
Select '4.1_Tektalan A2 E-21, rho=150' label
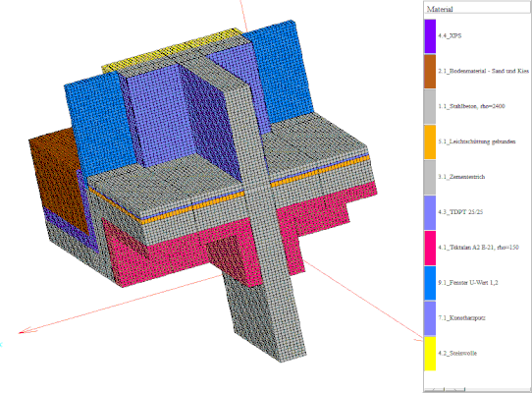coord(478,248)
